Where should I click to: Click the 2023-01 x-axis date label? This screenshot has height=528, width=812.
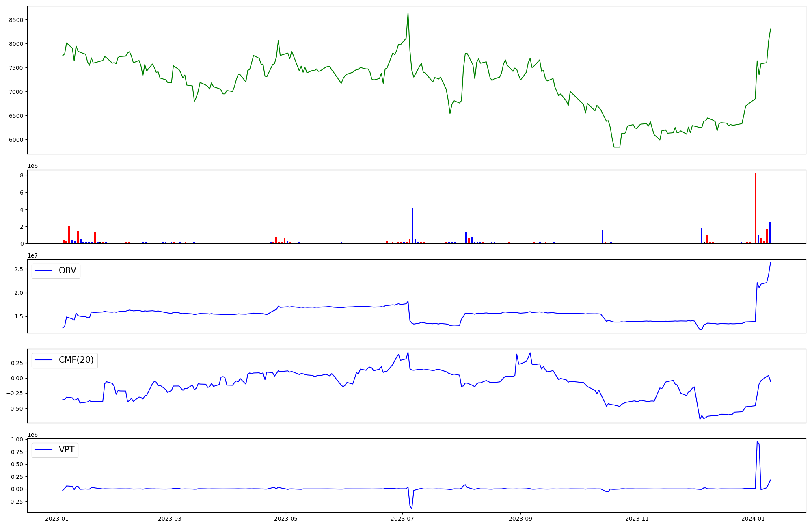(x=56, y=519)
